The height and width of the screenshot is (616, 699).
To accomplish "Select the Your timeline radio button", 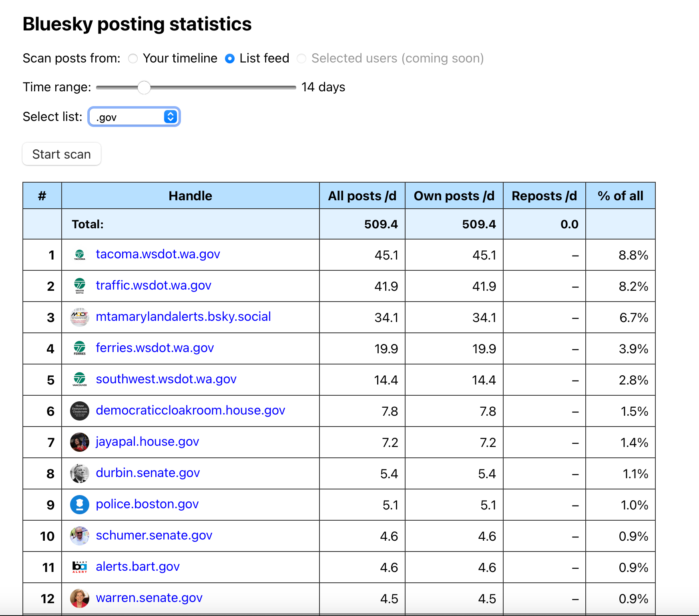I will pos(133,59).
